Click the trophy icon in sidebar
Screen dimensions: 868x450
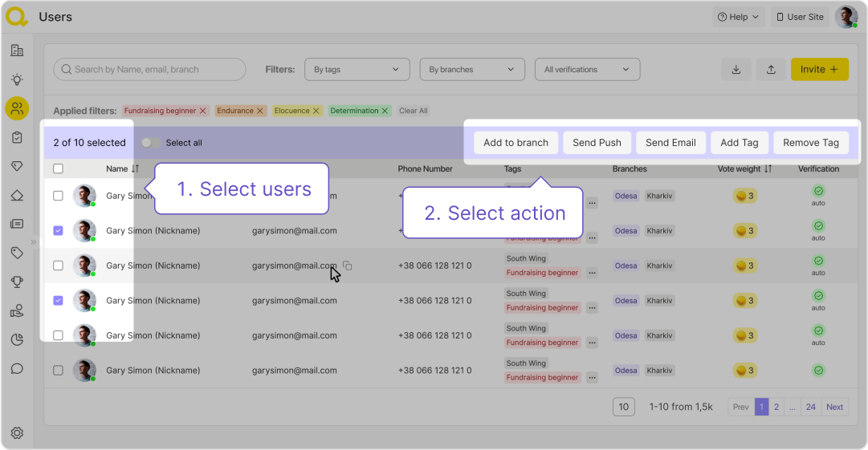pyautogui.click(x=17, y=282)
